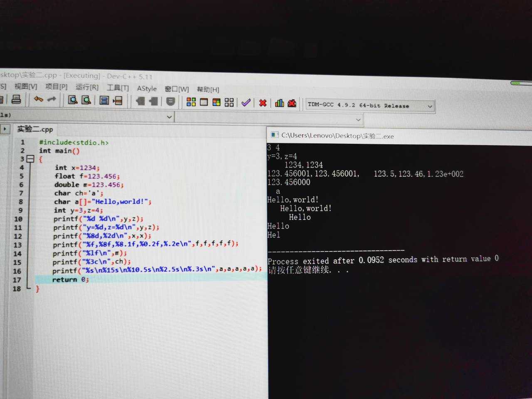Select the 实验二.cpp editor tab
The width and height of the screenshot is (532, 399).
(35, 129)
